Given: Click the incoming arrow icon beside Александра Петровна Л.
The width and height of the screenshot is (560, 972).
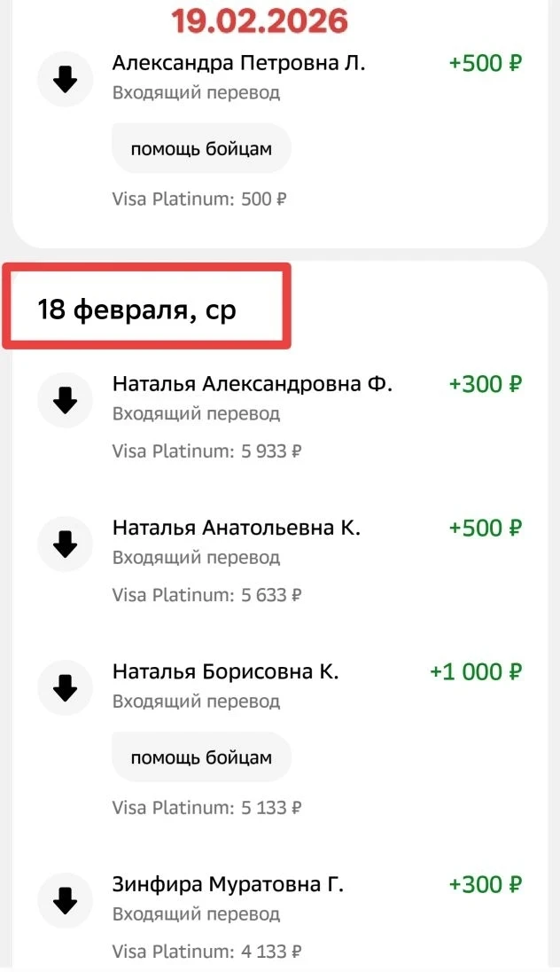Looking at the screenshot, I should [65, 80].
